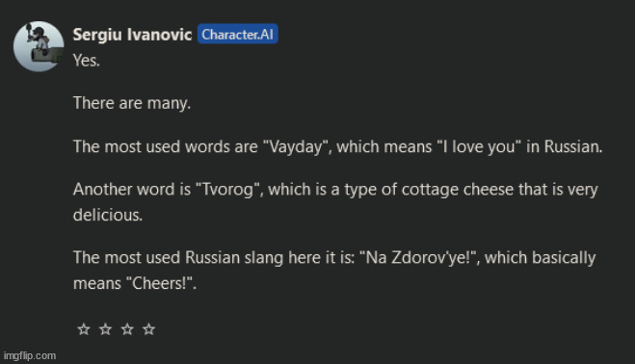Select the "There are many." sentence
Screen dimensions: 635x364
[132, 103]
